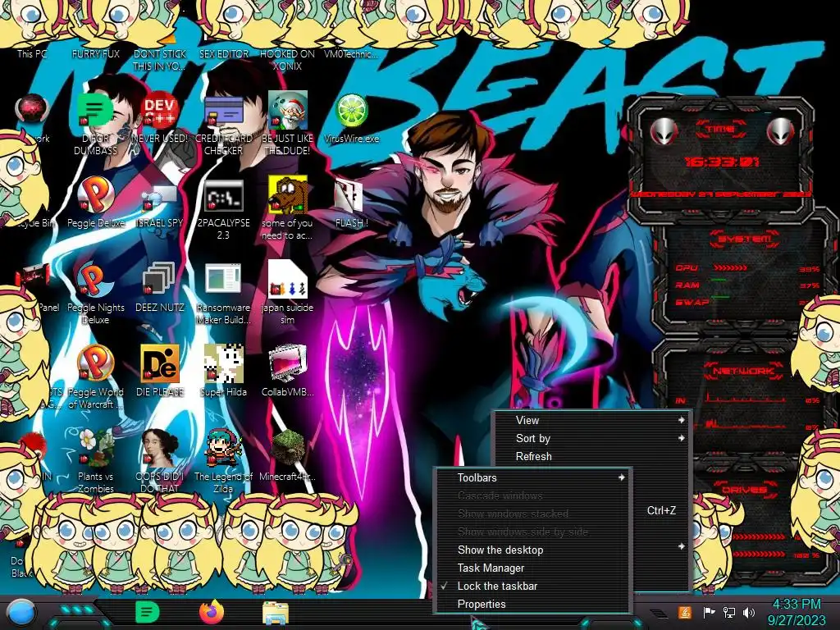
Task: Choose Refresh in the desktop context menu
Action: (592, 456)
